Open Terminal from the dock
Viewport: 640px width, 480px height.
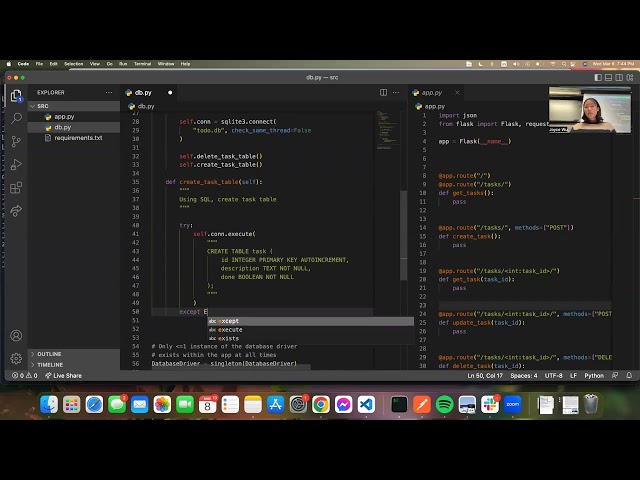click(x=399, y=404)
